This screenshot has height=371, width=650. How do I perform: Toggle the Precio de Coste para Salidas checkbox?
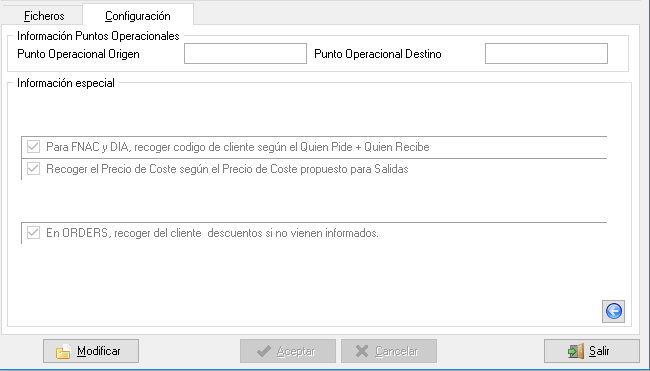[x=33, y=169]
